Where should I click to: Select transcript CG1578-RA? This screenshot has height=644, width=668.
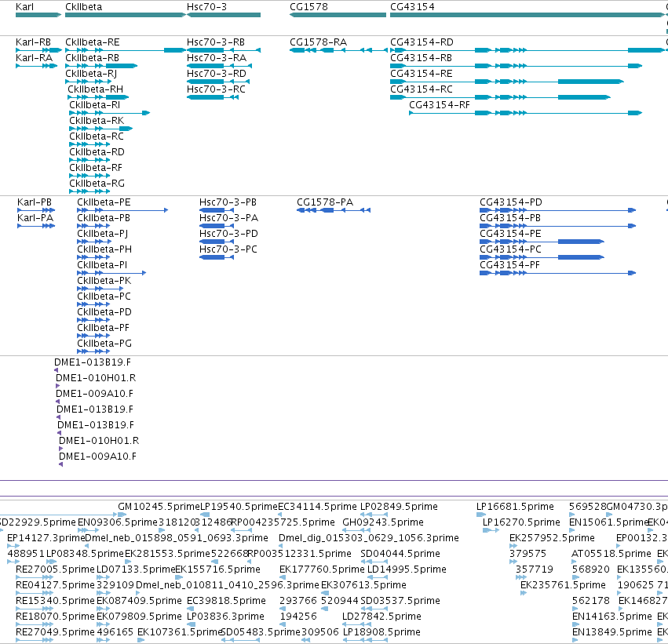point(318,42)
